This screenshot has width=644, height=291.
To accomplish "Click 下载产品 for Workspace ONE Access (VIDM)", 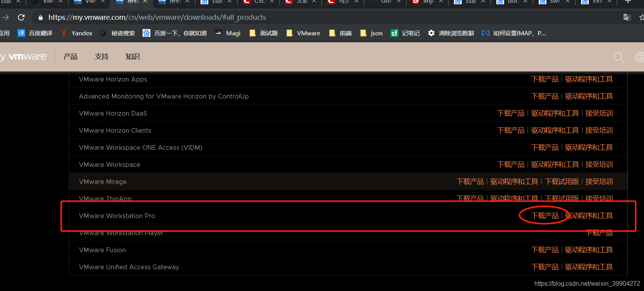I will click(545, 147).
